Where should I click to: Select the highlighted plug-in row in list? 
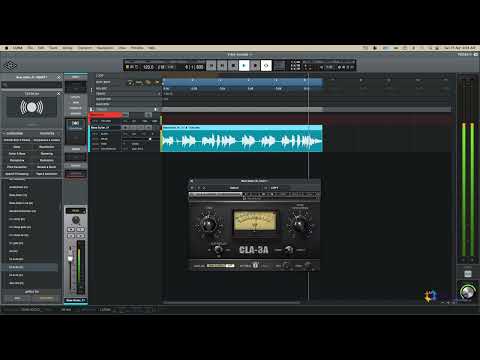[x=30, y=267]
